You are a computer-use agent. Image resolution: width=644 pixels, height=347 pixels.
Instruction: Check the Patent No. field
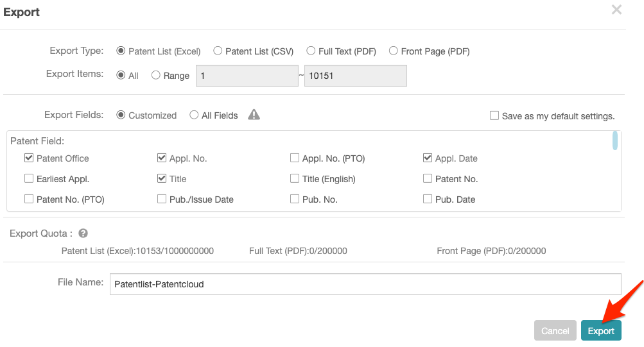click(x=428, y=178)
